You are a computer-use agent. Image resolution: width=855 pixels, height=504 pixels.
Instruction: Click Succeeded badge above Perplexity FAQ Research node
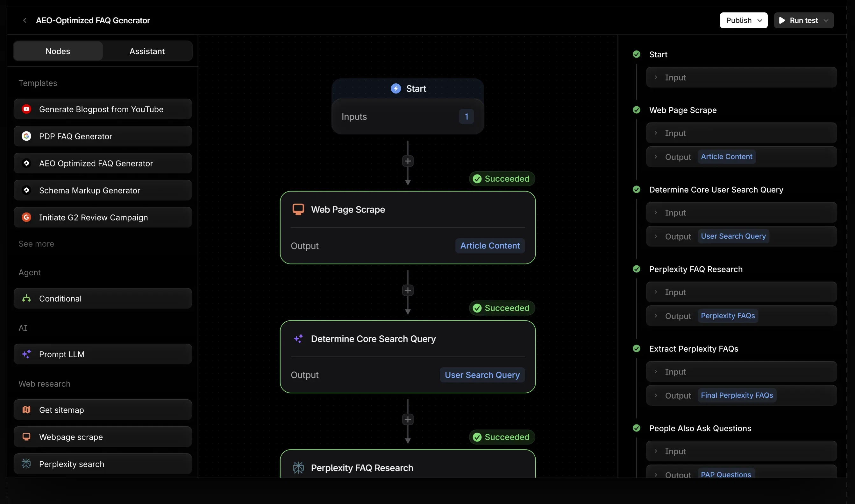click(x=502, y=437)
